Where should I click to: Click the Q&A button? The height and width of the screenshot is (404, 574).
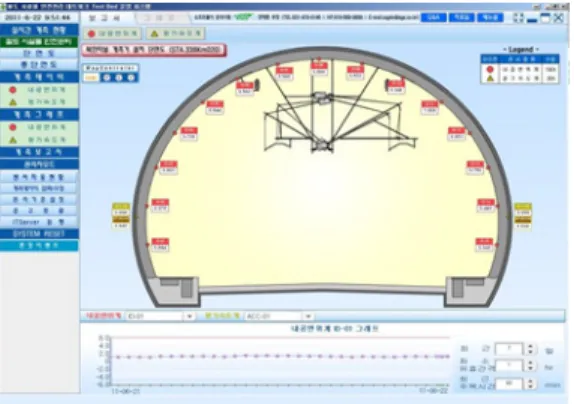coord(433,18)
